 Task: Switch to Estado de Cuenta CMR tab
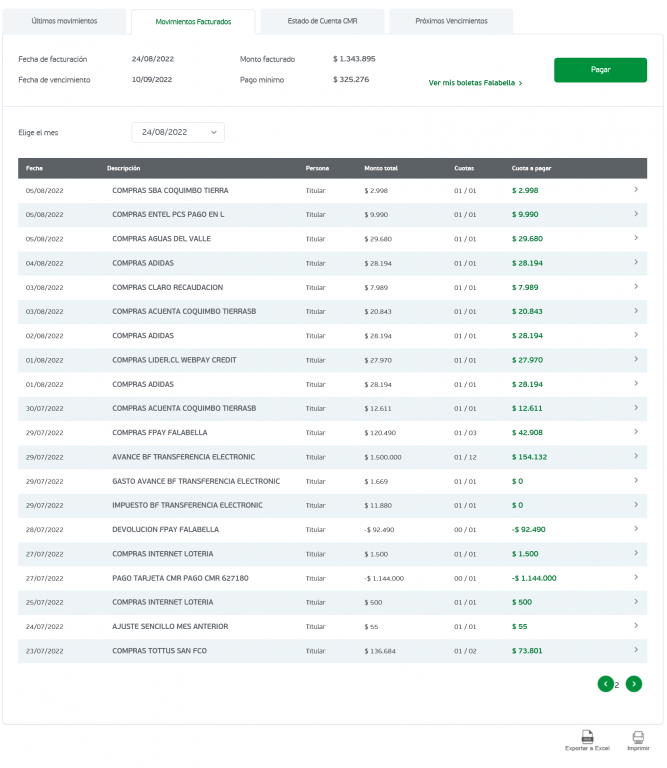[322, 21]
